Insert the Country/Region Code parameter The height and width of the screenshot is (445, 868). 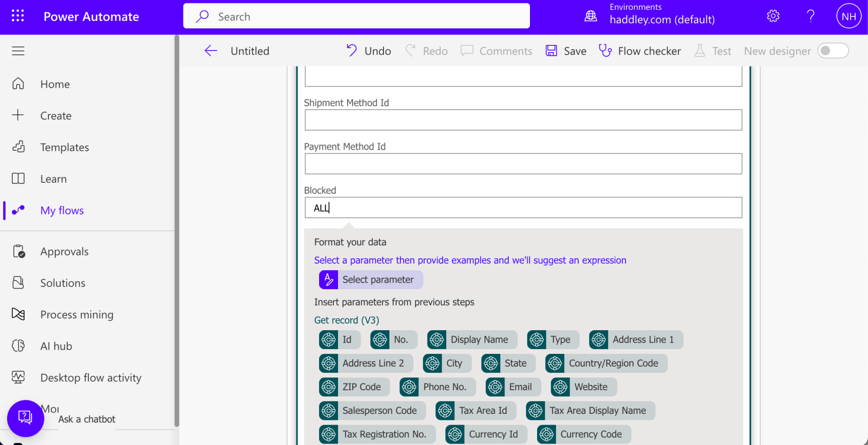[x=607, y=363]
